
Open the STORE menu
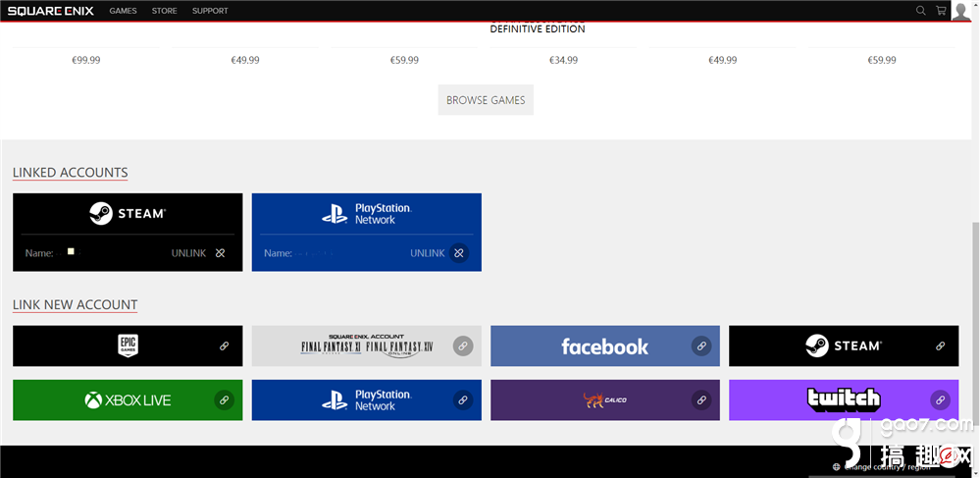coord(165,11)
